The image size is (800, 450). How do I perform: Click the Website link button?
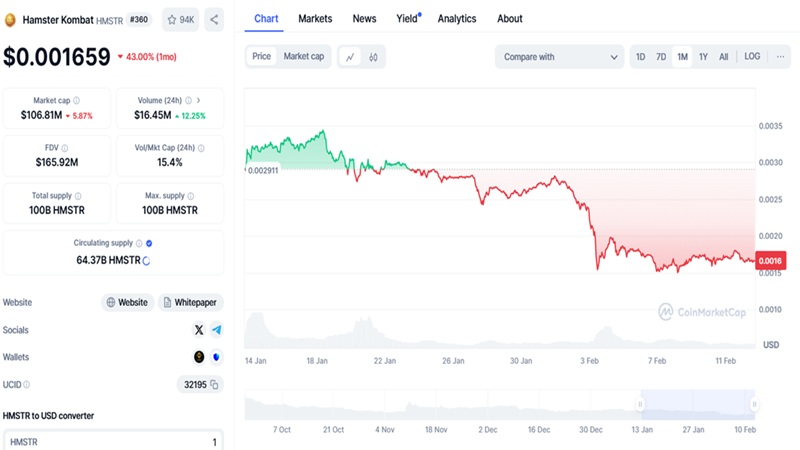(127, 302)
